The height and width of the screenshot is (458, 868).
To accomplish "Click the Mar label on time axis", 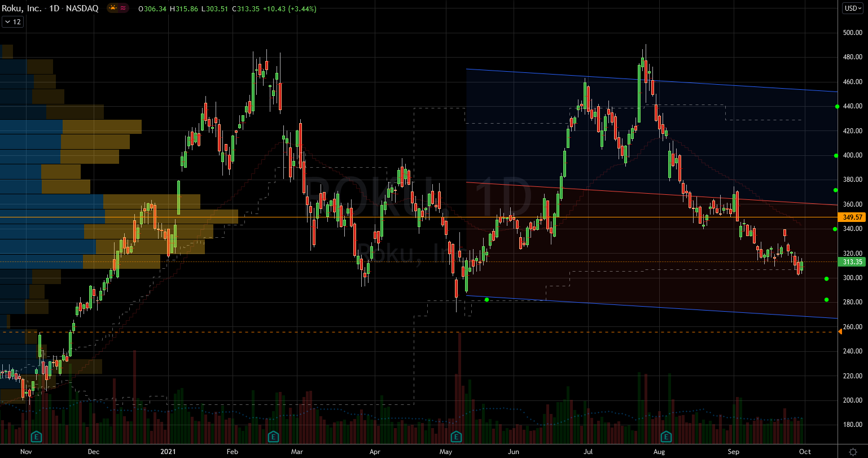I will coord(297,452).
